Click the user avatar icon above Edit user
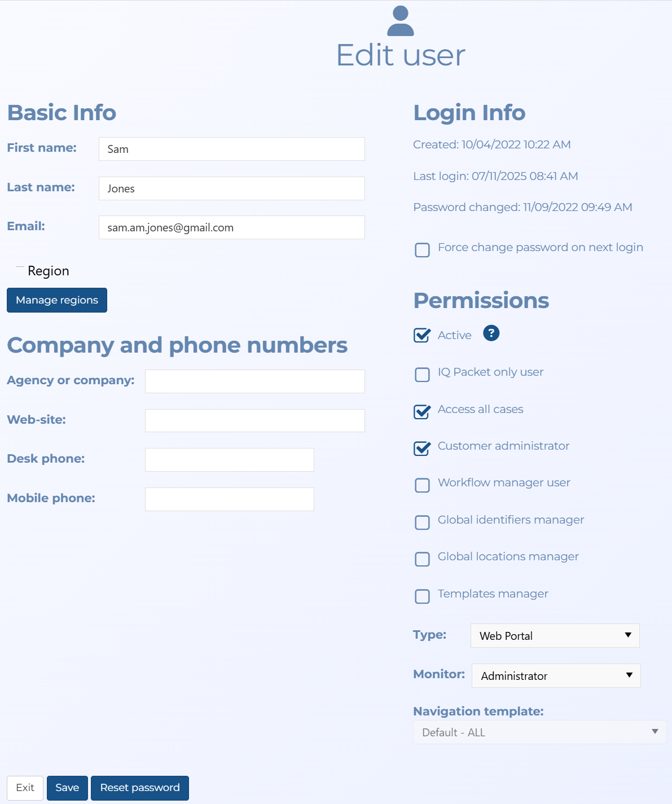Screen dimensions: 672x804 (401, 21)
